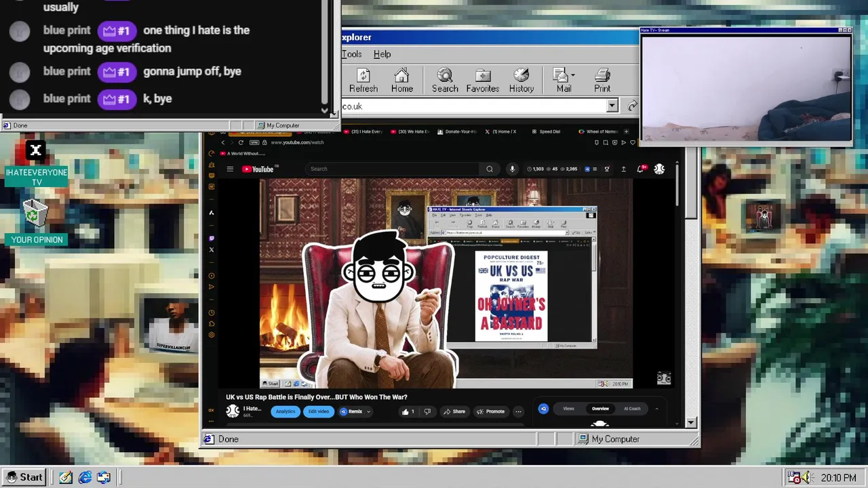This screenshot has height=488, width=868.
Task: Collapse the IQ panel with chevron
Action: 656,409
